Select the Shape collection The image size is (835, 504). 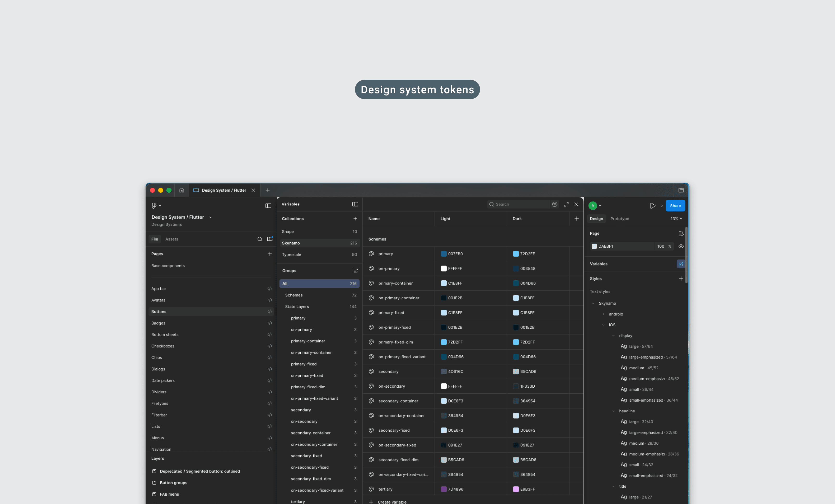319,232
